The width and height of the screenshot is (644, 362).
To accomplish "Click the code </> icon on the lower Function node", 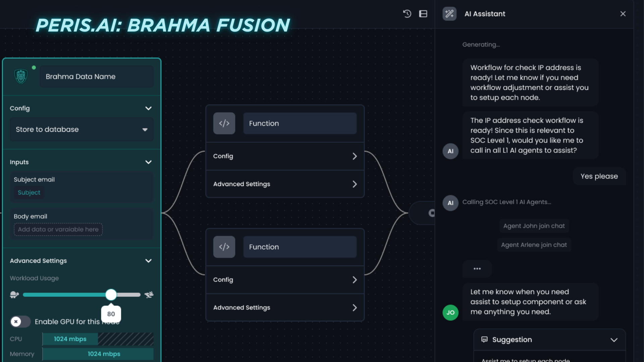I will pos(224,247).
